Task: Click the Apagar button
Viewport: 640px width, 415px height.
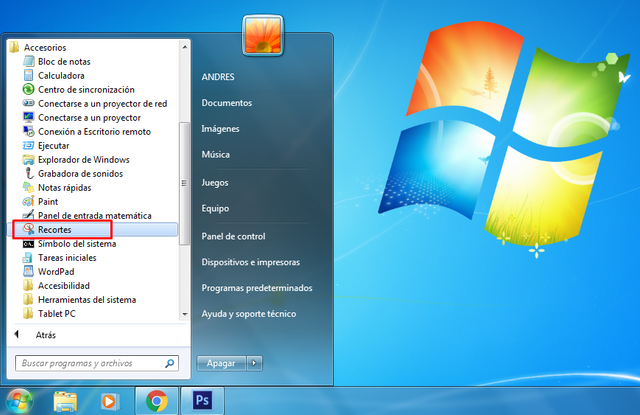Action: point(221,363)
